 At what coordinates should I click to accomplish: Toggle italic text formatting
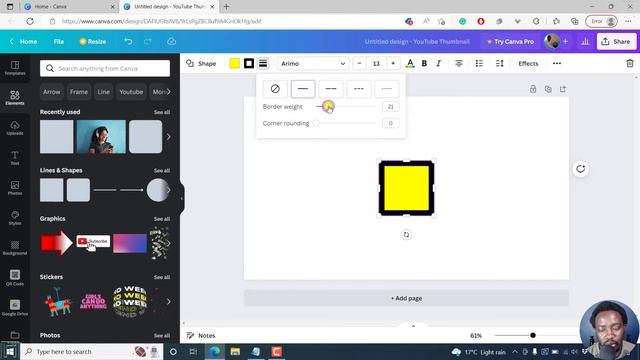coord(438,63)
